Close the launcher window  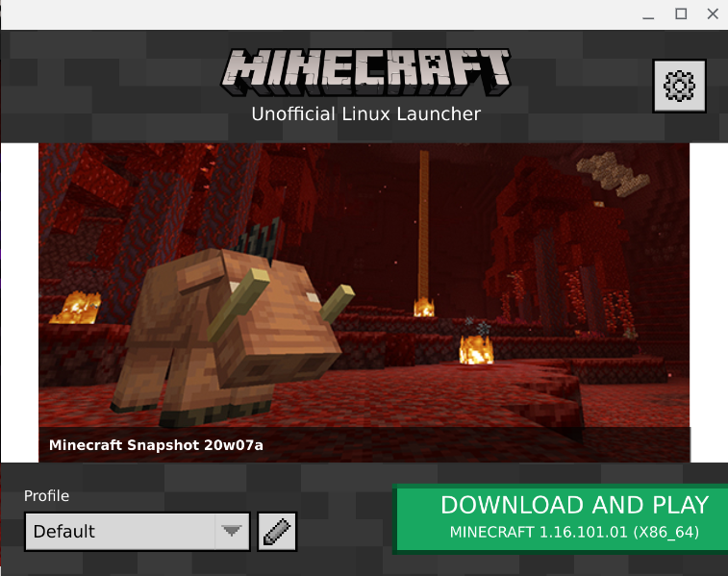[x=713, y=14]
